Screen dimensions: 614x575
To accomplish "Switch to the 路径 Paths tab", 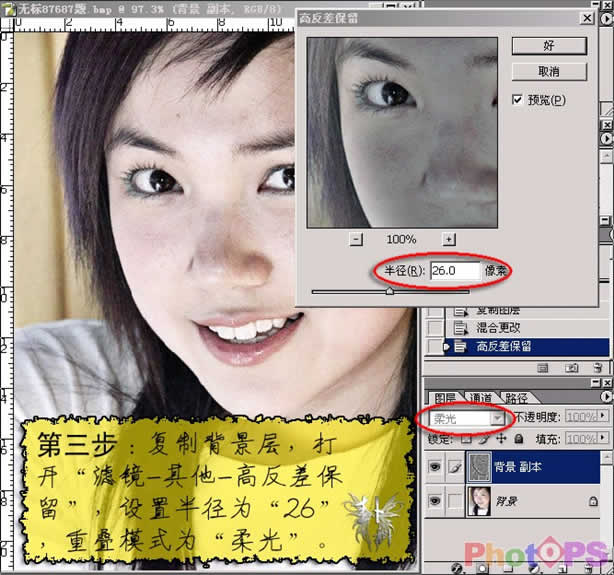I will click(516, 398).
